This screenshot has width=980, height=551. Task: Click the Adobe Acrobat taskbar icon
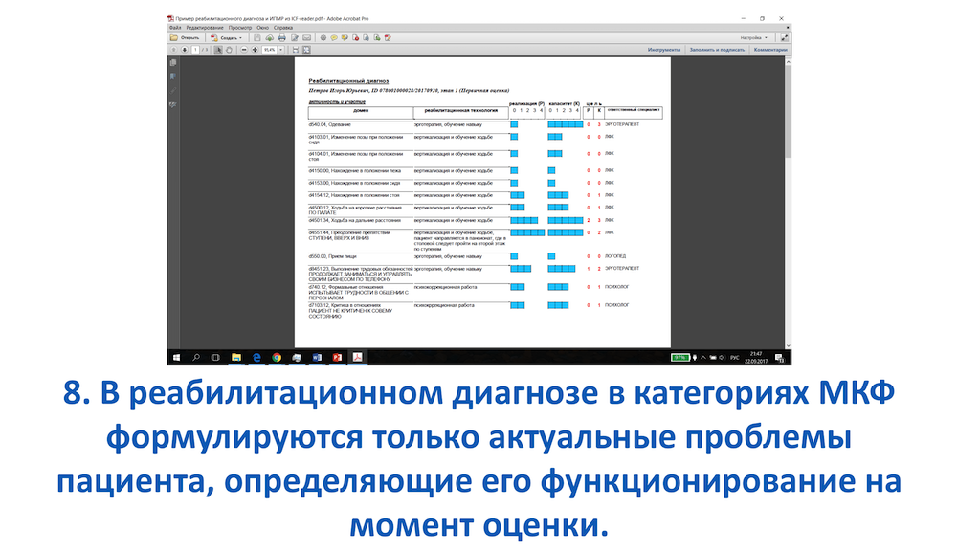coord(358,358)
